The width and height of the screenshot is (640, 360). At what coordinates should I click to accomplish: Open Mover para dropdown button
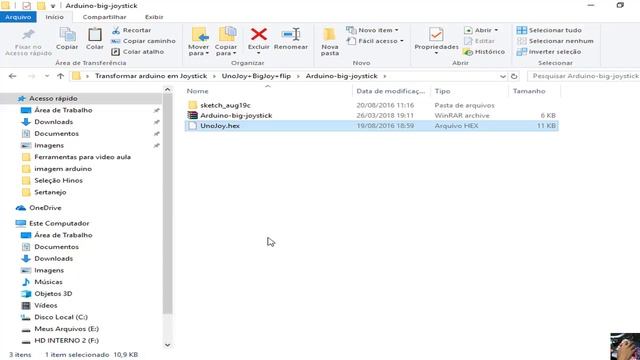198,42
